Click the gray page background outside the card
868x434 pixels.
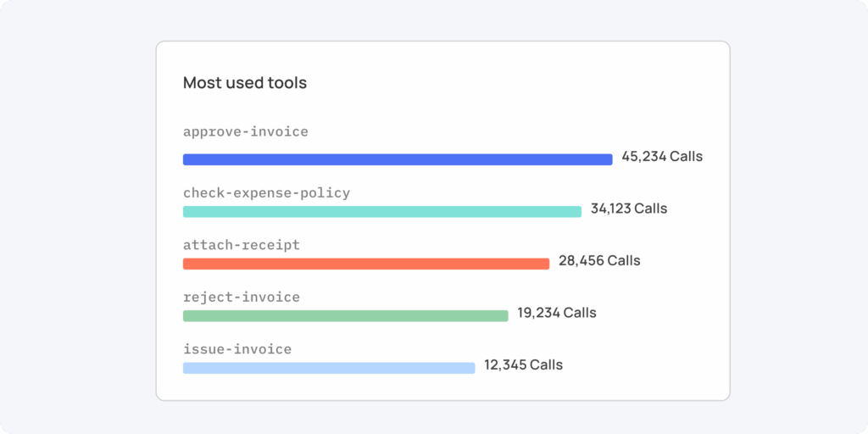76,217
